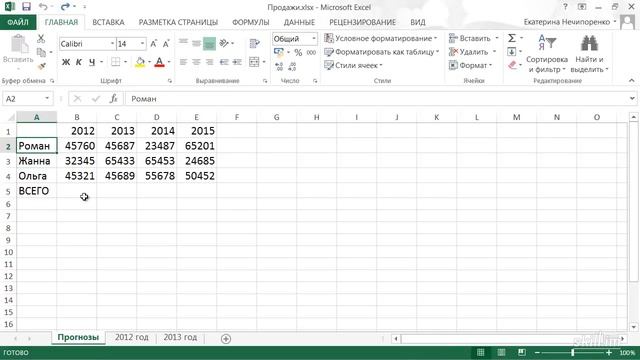
Task: Open the font color dropdown arrow
Action: [169, 62]
